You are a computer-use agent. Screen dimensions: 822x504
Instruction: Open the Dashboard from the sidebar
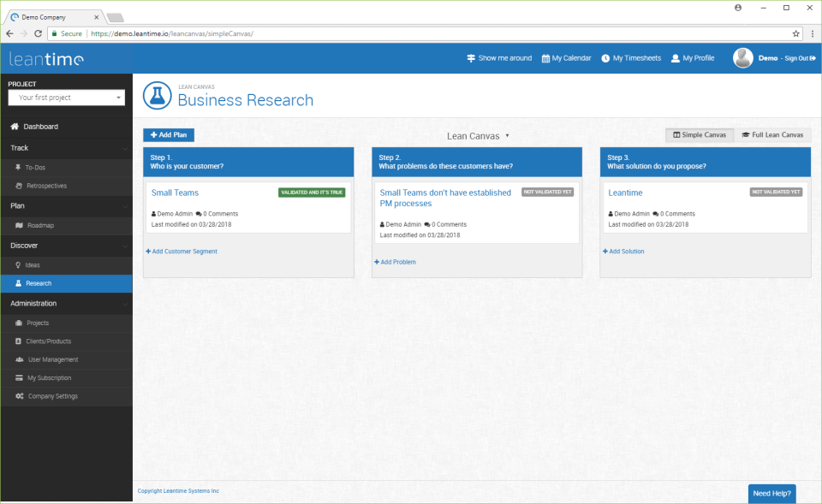click(39, 126)
